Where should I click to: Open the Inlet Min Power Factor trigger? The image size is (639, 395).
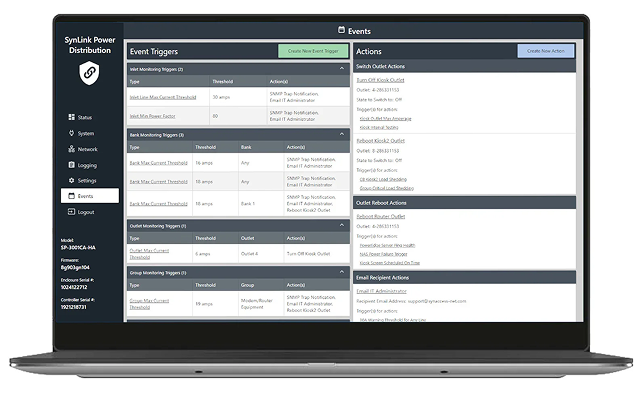(152, 116)
